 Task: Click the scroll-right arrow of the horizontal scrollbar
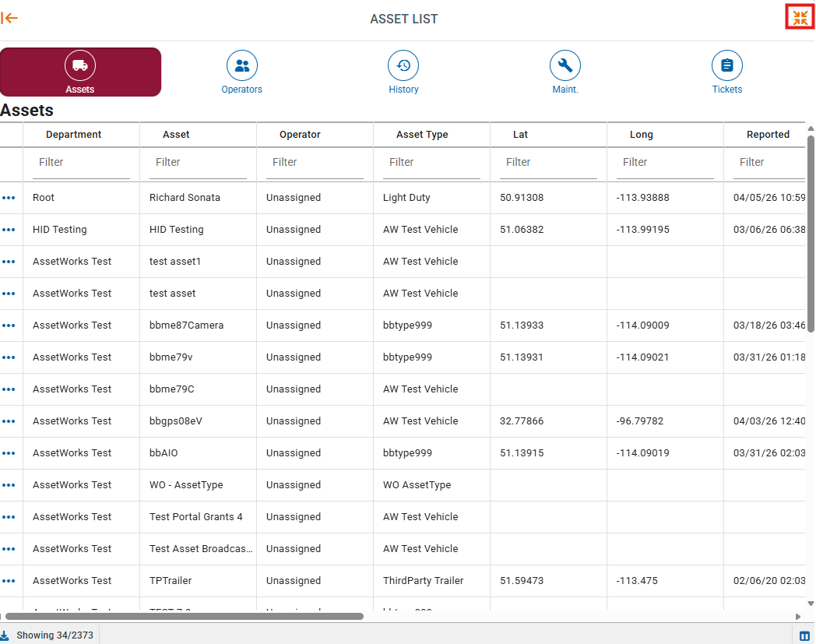tap(798, 617)
